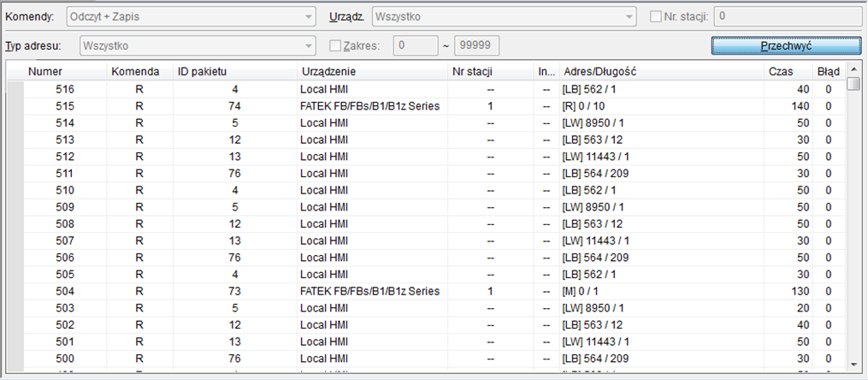Click Czas value 130 in row 504
This screenshot has width=868, height=380.
pos(800,291)
